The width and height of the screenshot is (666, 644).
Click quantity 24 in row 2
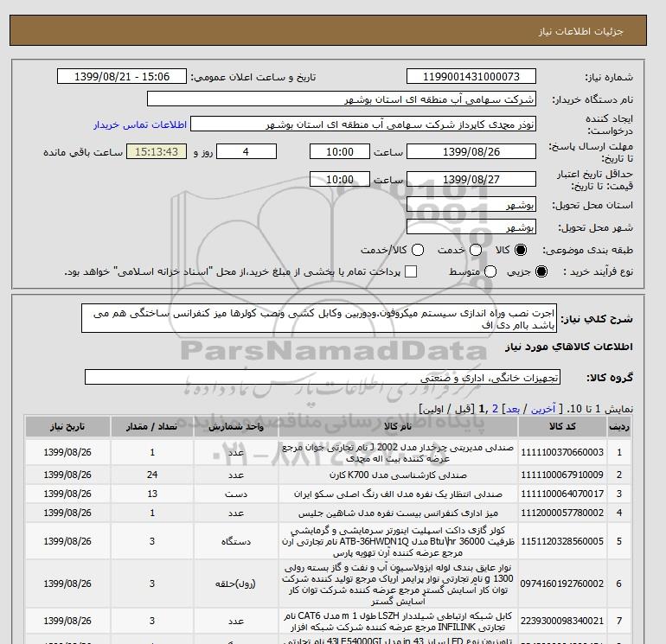152,475
